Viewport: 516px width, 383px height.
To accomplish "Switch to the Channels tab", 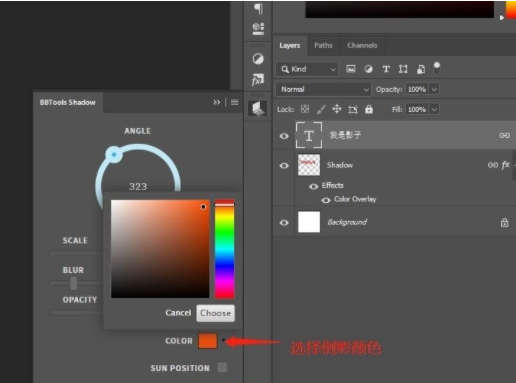I will 362,45.
